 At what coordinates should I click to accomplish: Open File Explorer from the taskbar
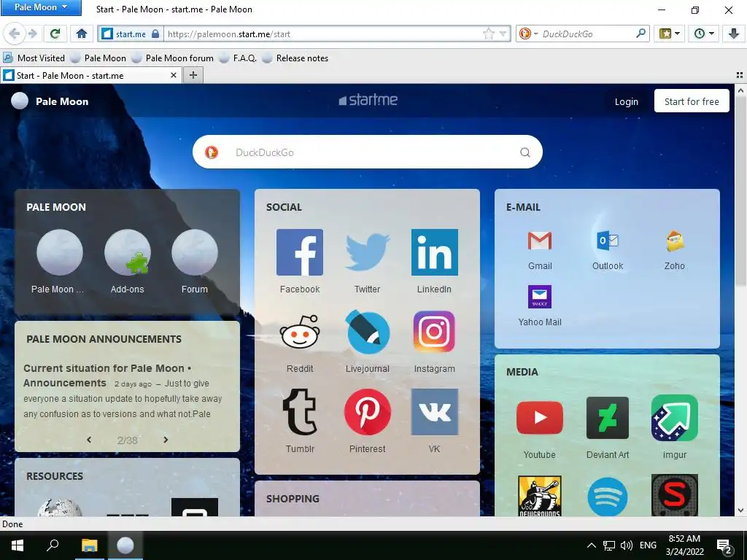coord(89,545)
